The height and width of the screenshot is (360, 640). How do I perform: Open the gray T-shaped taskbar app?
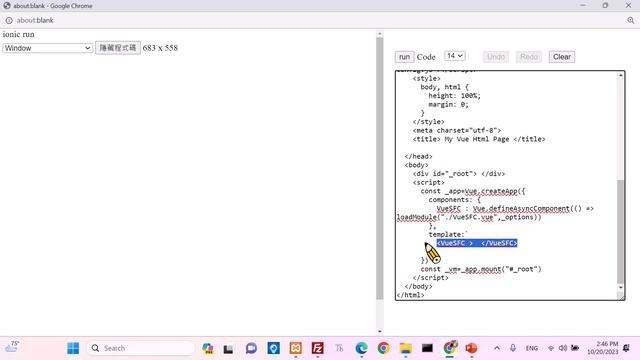pyautogui.click(x=339, y=348)
